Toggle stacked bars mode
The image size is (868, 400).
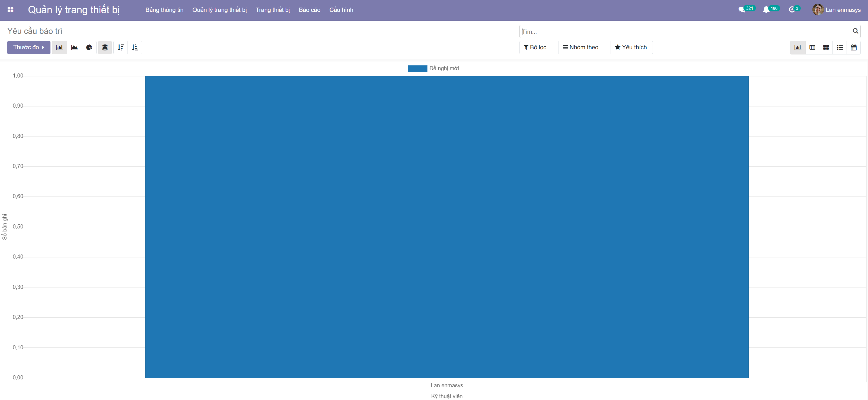(x=105, y=47)
